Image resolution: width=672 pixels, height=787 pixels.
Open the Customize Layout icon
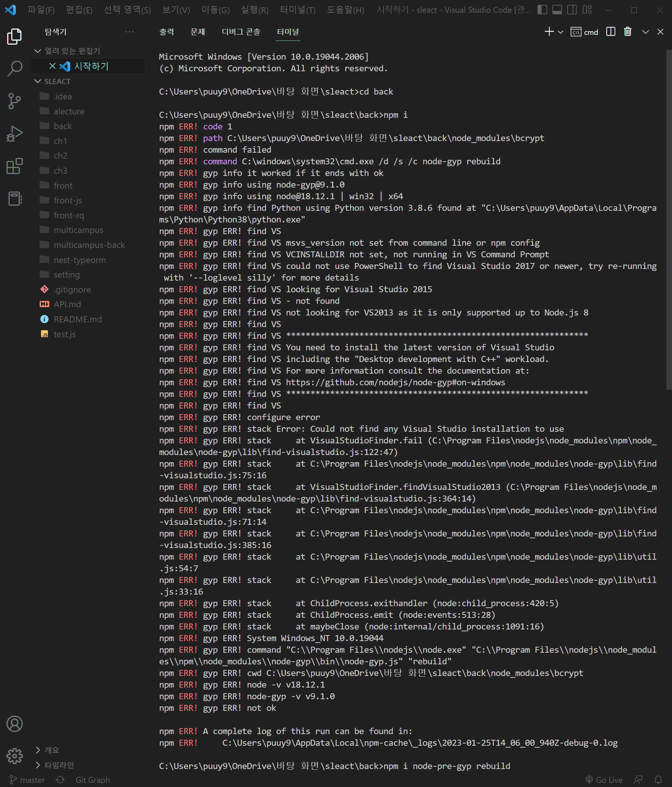tap(587, 10)
